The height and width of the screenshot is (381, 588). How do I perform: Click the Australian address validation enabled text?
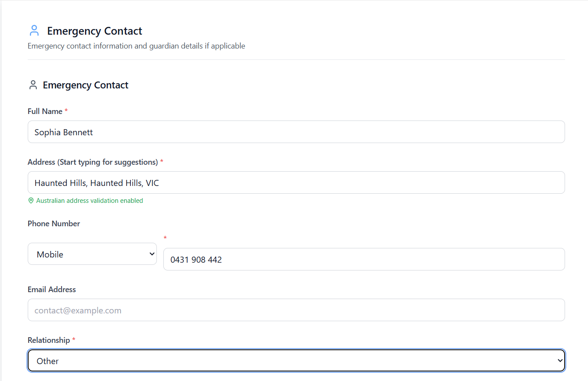coord(89,200)
